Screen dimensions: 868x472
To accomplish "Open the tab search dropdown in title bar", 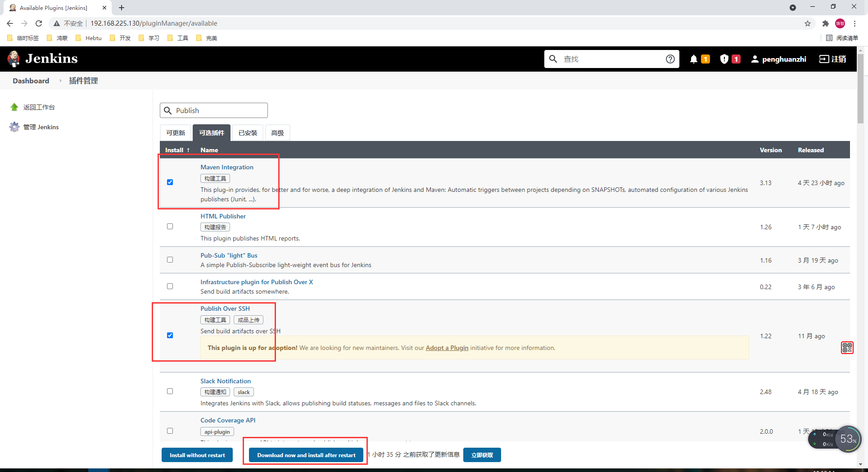I will [x=793, y=8].
